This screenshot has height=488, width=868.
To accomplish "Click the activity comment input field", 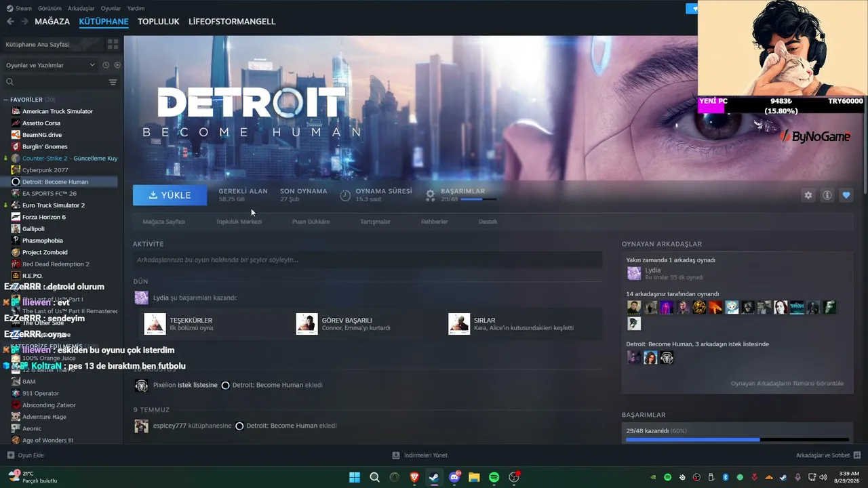I will point(368,260).
